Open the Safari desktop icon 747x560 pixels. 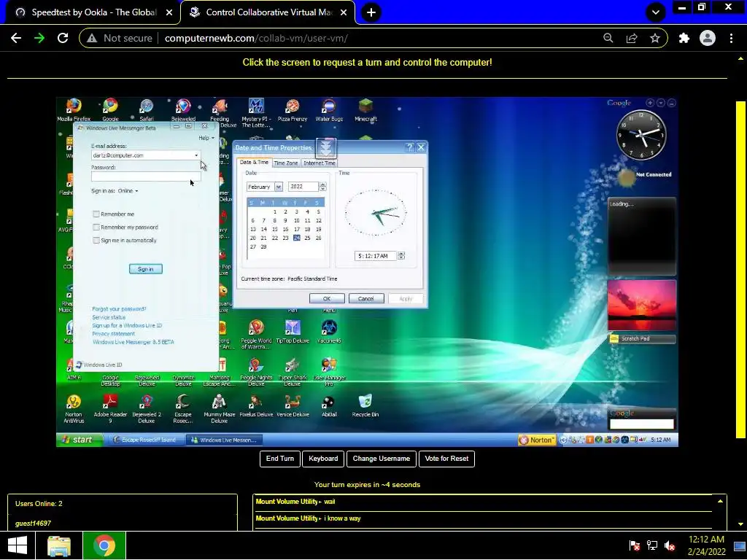tap(147, 109)
